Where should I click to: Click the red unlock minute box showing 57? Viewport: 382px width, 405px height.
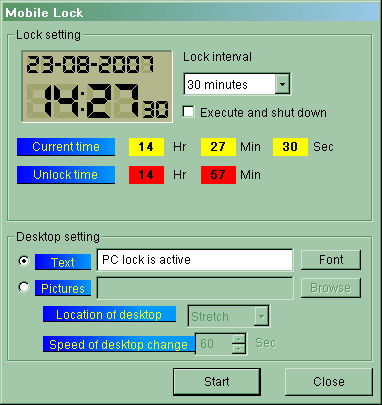click(218, 175)
